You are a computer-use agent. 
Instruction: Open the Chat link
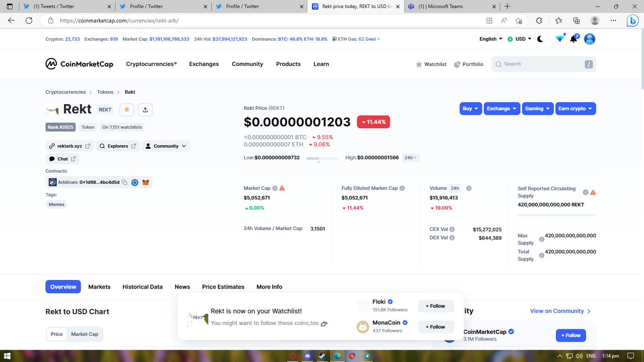pos(62,159)
